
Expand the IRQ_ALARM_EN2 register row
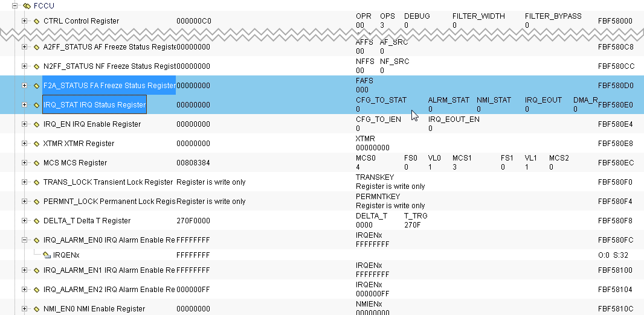point(24,289)
